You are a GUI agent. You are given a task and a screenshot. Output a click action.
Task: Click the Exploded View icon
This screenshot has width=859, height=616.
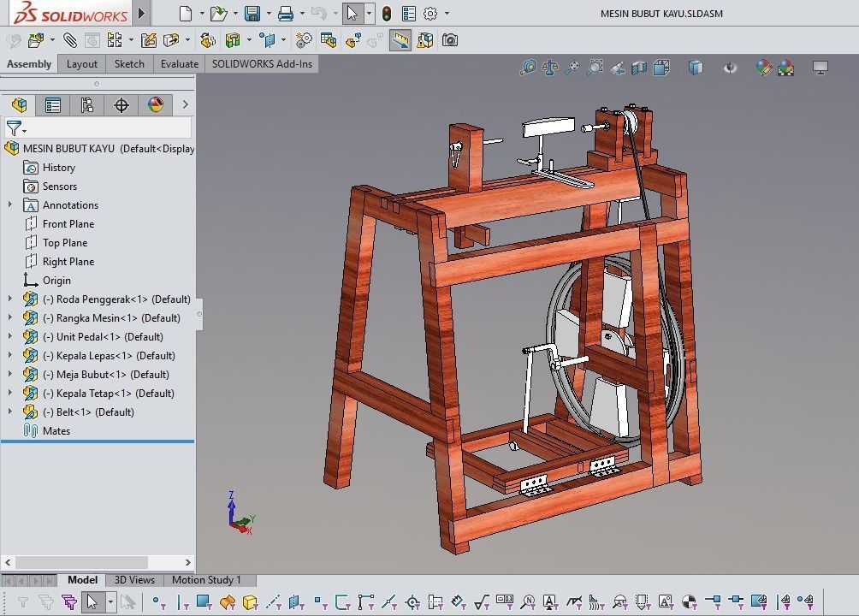353,40
